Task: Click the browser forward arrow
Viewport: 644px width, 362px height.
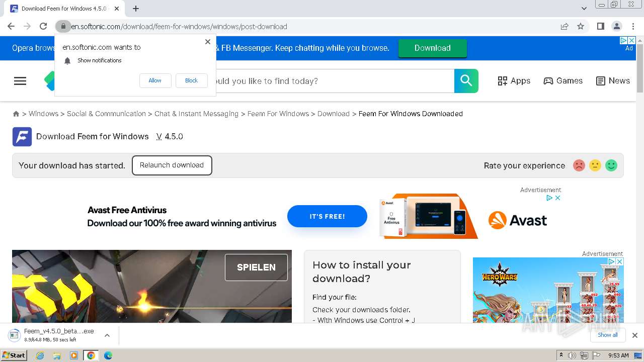Action: 27,26
